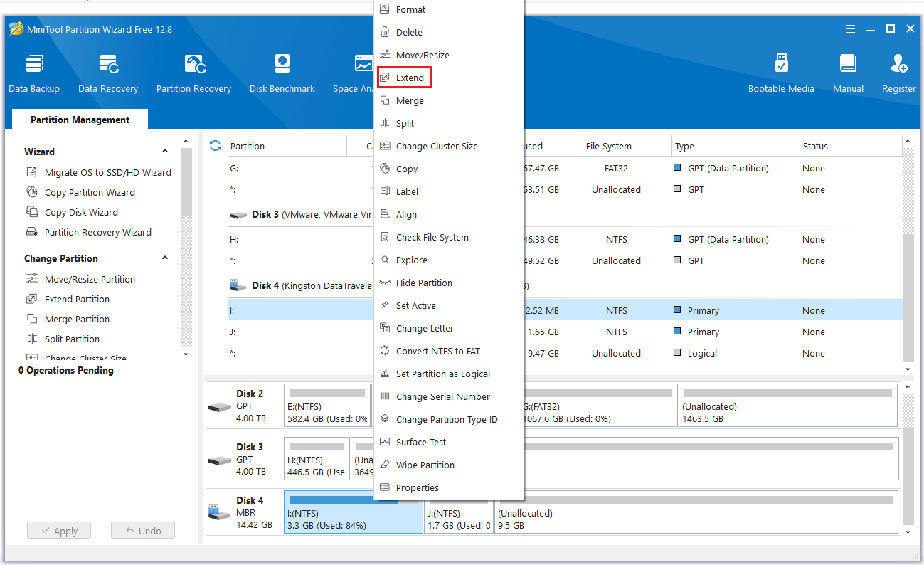
Task: Click Extend in the context menu
Action: tap(450, 78)
